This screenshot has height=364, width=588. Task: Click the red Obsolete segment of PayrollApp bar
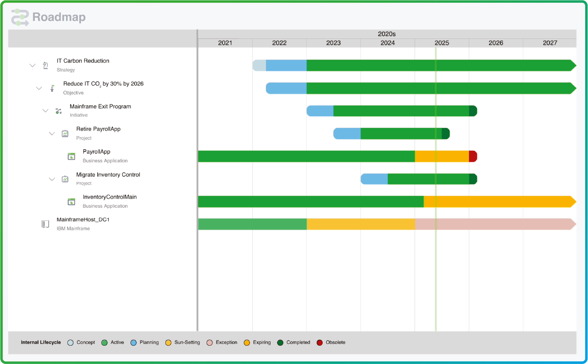pyautogui.click(x=473, y=156)
